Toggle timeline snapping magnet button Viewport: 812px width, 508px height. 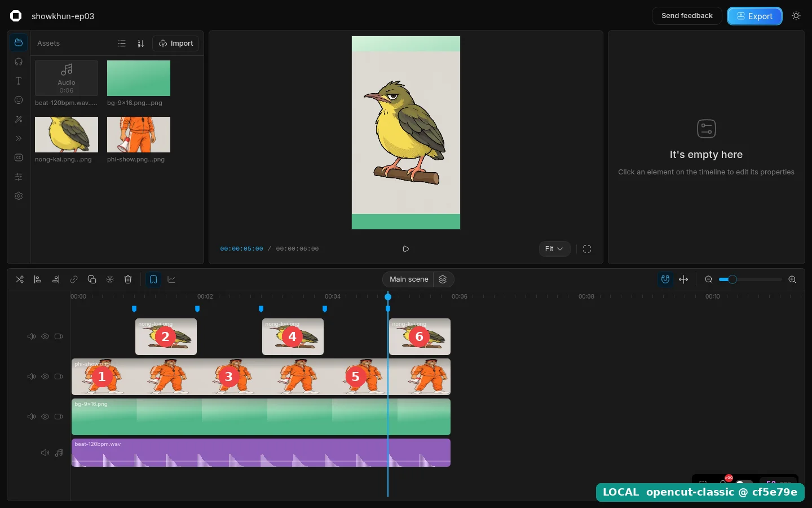(665, 279)
